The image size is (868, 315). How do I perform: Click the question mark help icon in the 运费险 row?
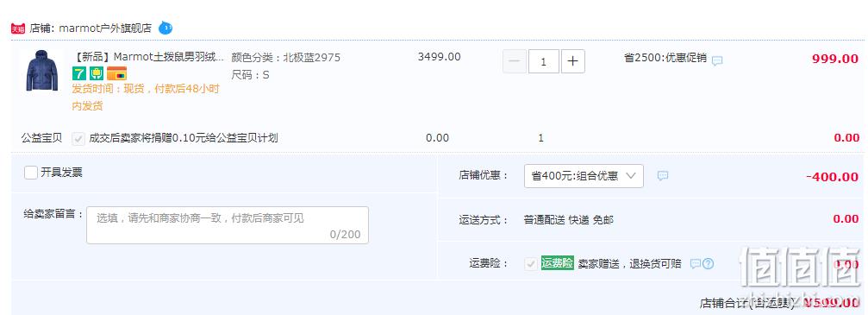[x=708, y=264]
